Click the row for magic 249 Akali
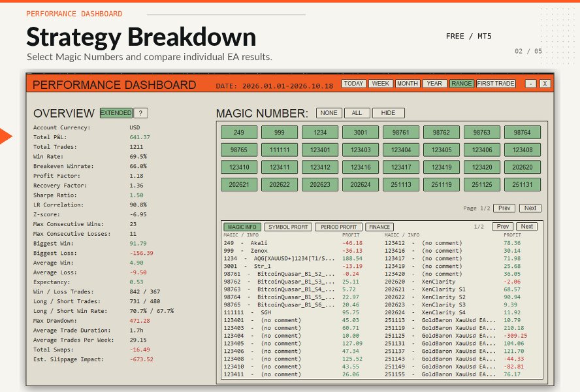This screenshot has height=392, width=580. (293, 243)
